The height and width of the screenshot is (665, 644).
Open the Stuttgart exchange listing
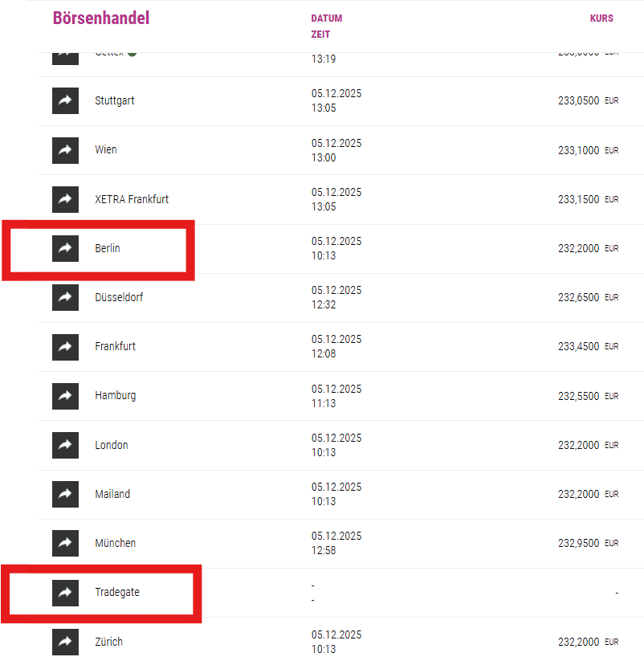[114, 101]
